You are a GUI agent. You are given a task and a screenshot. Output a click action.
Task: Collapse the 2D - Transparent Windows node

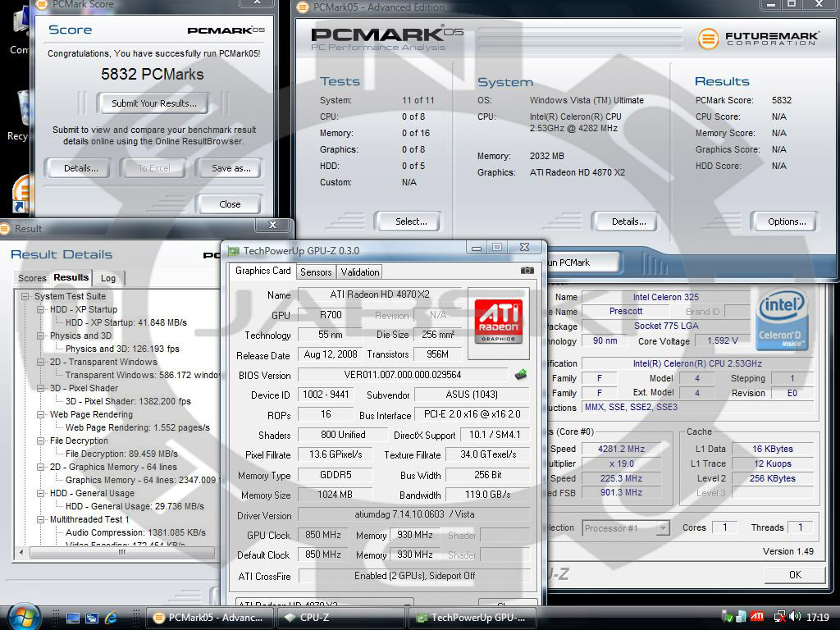point(40,362)
